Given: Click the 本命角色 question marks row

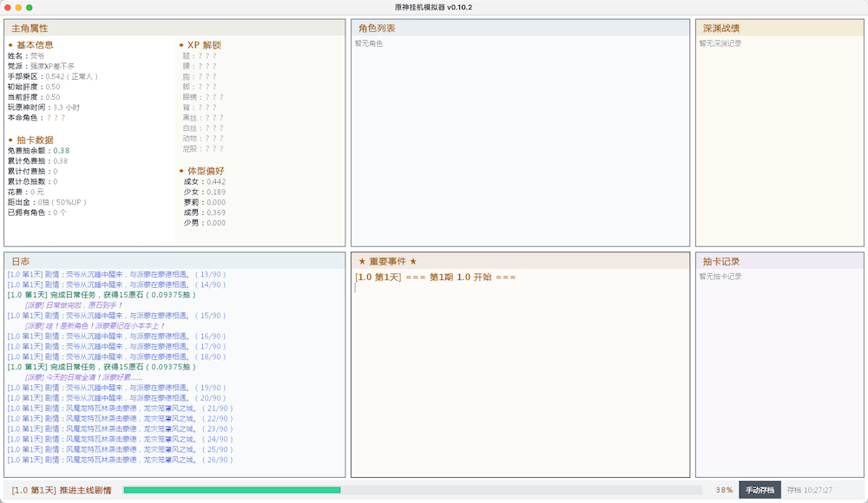Looking at the screenshot, I should (x=36, y=118).
